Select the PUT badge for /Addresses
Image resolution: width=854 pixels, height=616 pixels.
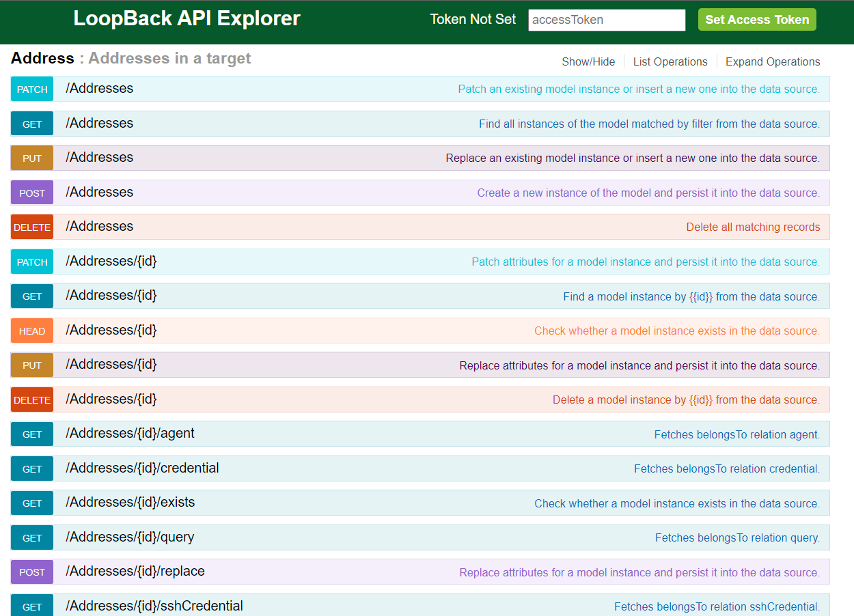click(x=31, y=158)
